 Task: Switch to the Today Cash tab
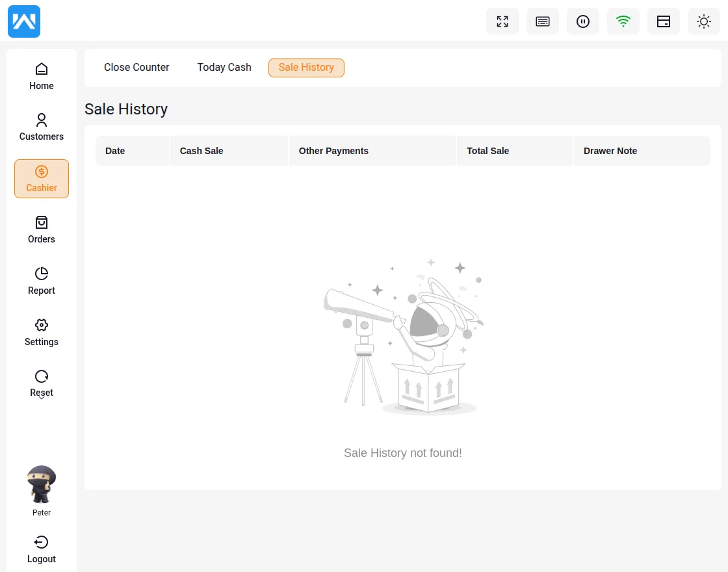tap(224, 68)
